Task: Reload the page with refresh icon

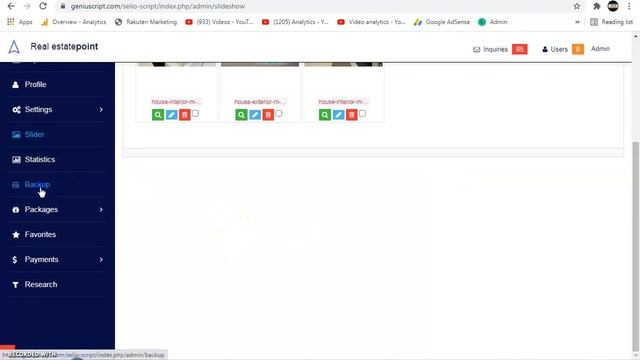Action: [43, 6]
